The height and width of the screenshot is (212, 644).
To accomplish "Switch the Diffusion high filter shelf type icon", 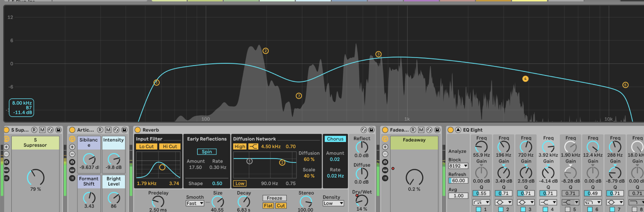I will click(x=253, y=146).
